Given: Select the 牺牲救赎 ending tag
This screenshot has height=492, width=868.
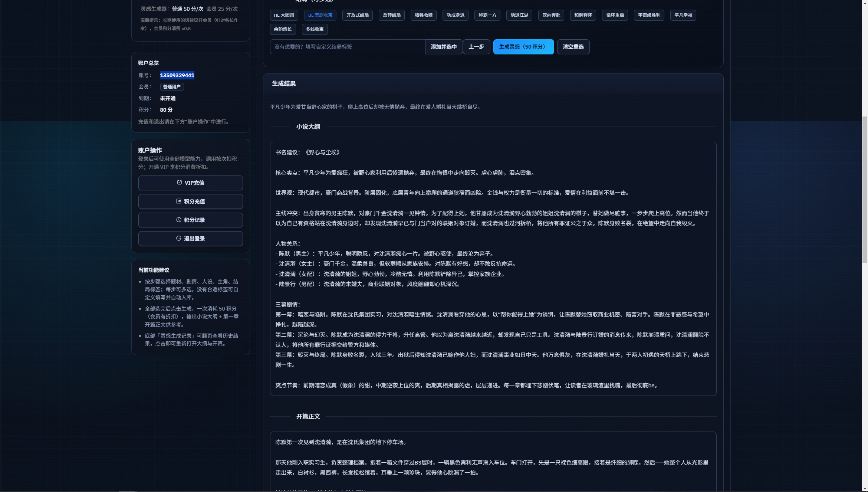Looking at the screenshot, I should pyautogui.click(x=424, y=15).
